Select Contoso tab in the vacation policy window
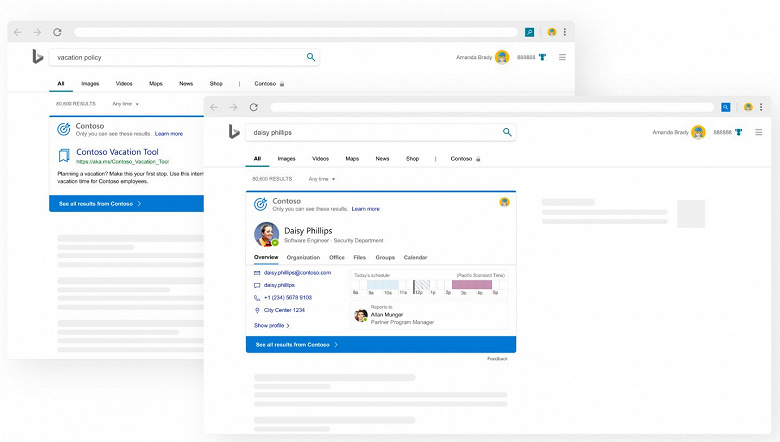 (269, 84)
